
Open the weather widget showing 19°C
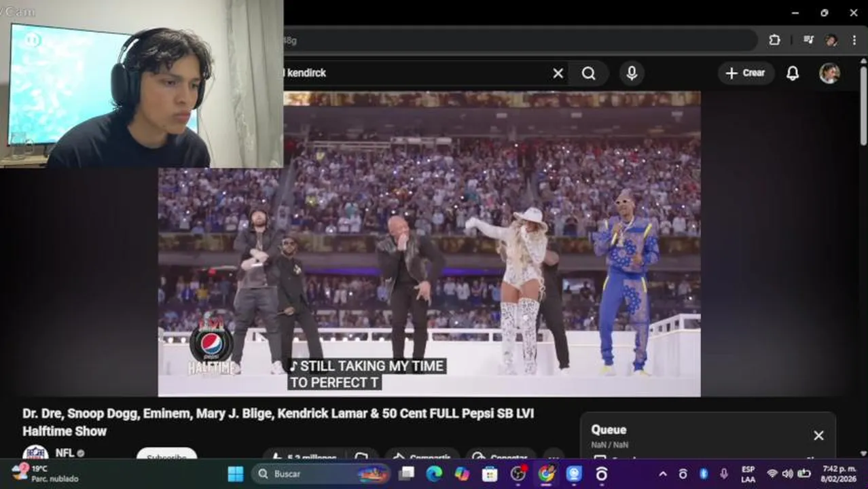point(45,473)
